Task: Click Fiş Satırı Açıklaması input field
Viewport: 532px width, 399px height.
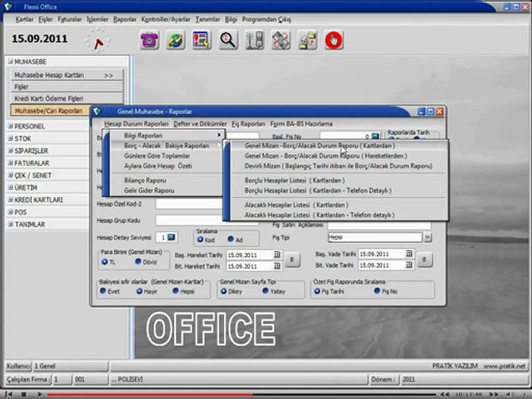Action: coord(379,225)
